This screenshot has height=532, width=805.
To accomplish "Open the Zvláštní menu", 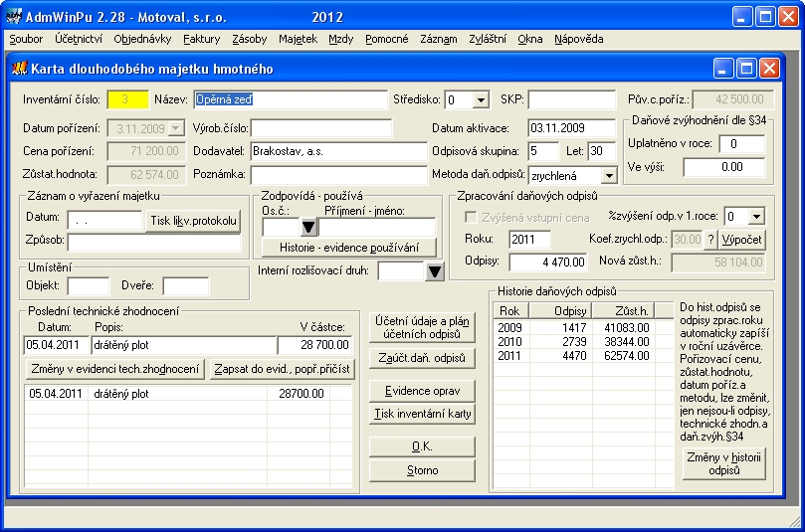I will click(488, 39).
